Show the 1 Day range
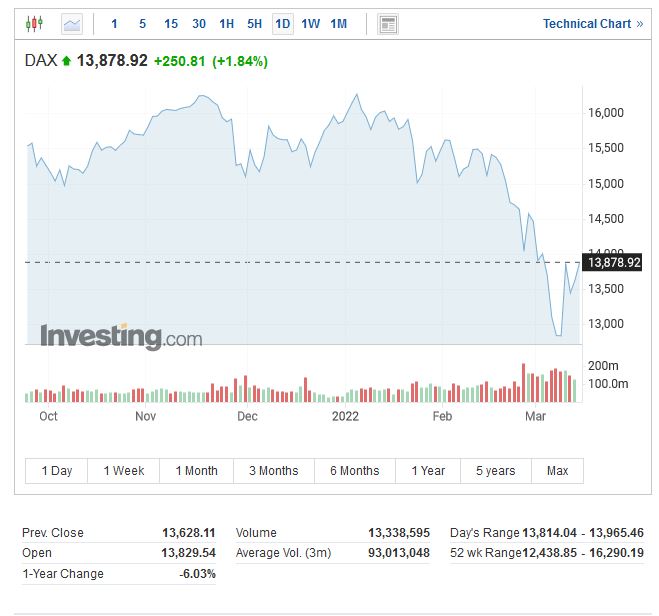Image resolution: width=659 pixels, height=616 pixels. click(57, 471)
